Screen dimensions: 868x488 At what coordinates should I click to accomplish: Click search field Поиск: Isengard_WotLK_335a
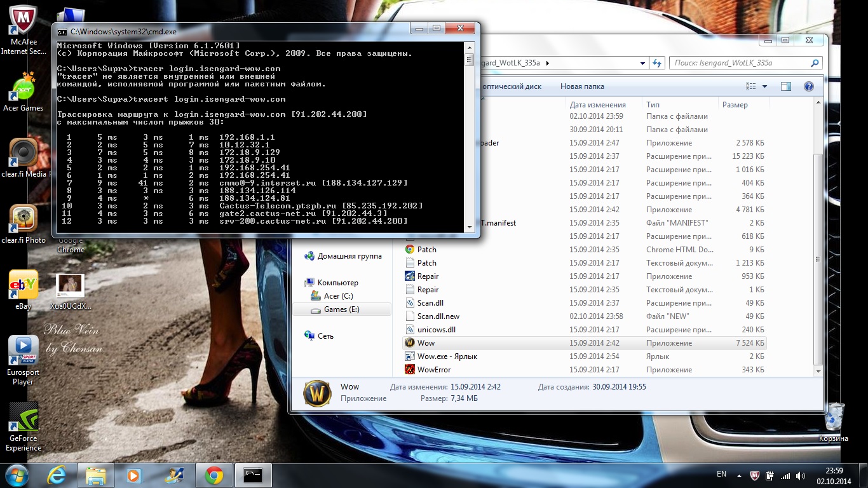(x=745, y=63)
